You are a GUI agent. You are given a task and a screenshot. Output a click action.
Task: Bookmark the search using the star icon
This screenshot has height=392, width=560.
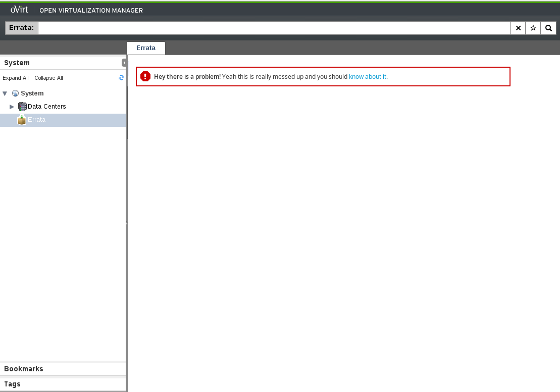tap(533, 28)
